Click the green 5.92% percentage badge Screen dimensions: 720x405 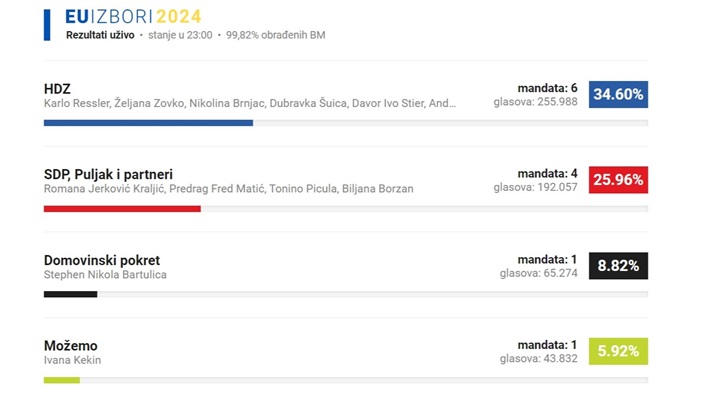(x=618, y=351)
